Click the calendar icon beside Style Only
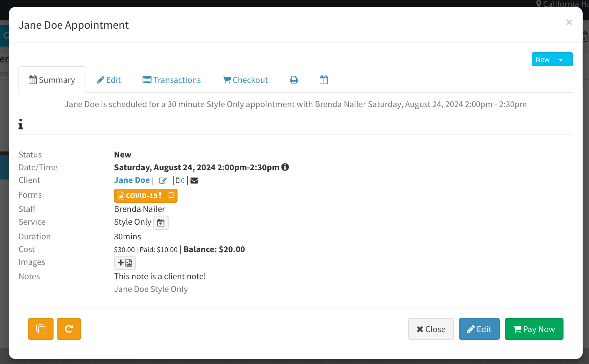The image size is (589, 364). [161, 222]
